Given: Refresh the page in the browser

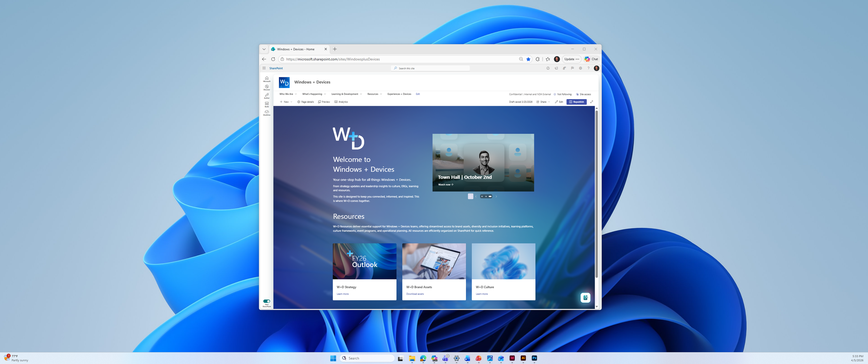Looking at the screenshot, I should (x=273, y=59).
